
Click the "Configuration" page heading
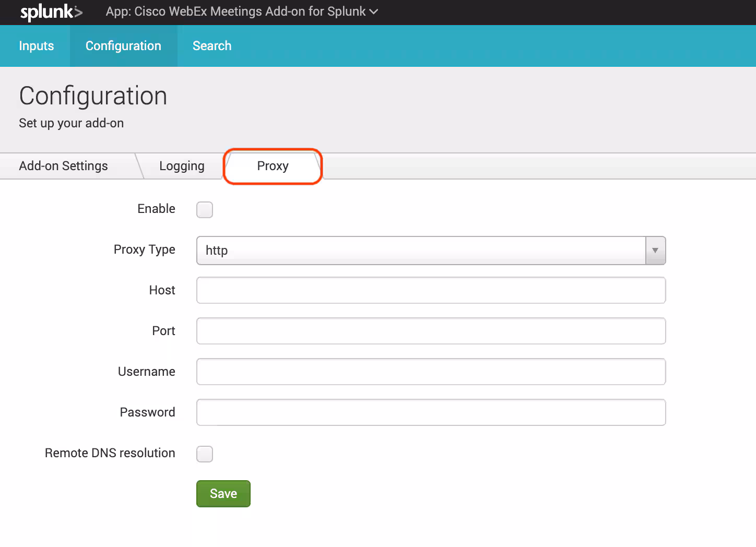coord(93,96)
